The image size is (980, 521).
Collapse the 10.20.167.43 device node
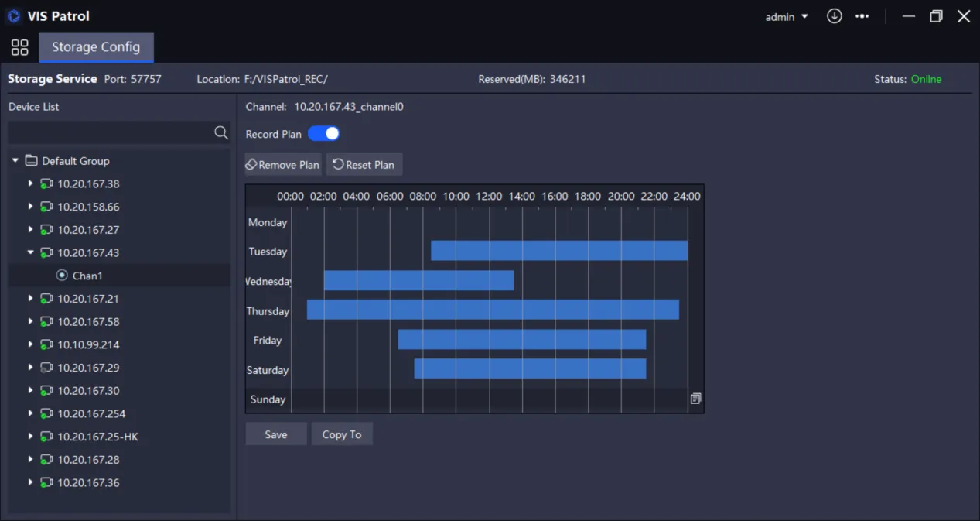(x=31, y=252)
